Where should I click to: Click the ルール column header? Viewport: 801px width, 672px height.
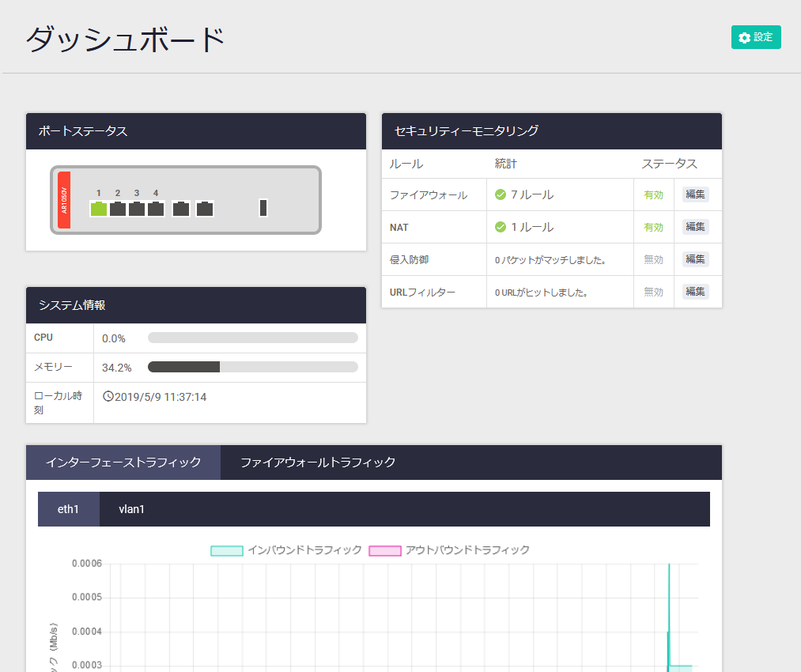point(406,164)
